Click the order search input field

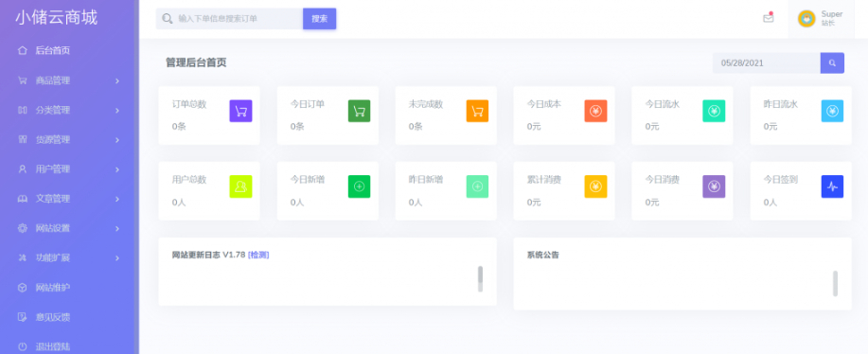tap(229, 18)
